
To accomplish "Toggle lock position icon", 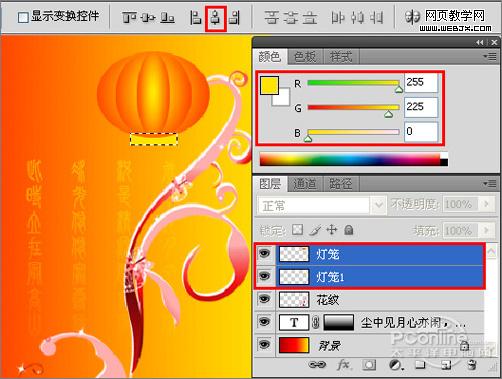I will (x=332, y=230).
